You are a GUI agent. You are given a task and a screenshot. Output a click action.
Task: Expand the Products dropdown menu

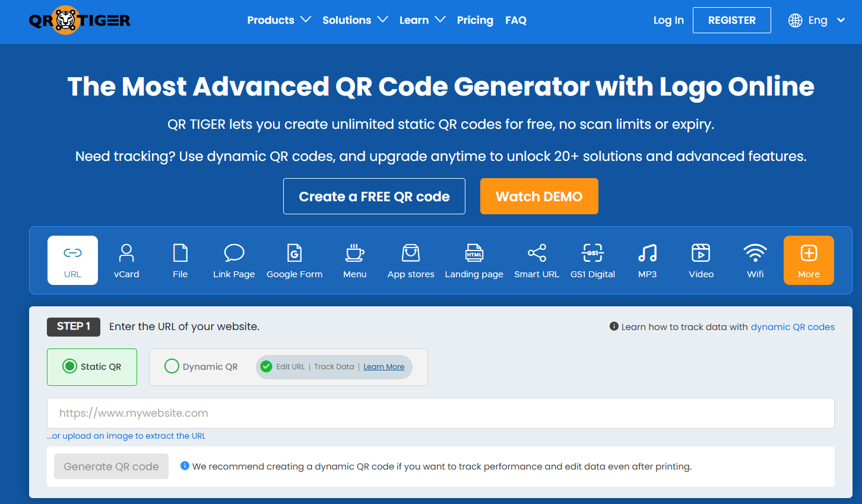[x=278, y=20]
